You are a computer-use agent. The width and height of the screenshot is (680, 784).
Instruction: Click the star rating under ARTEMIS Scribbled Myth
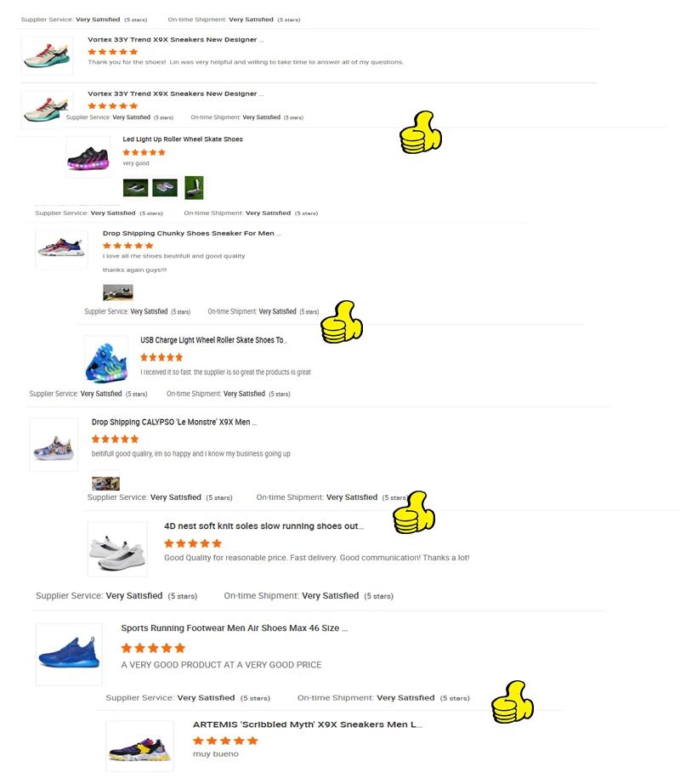[225, 741]
